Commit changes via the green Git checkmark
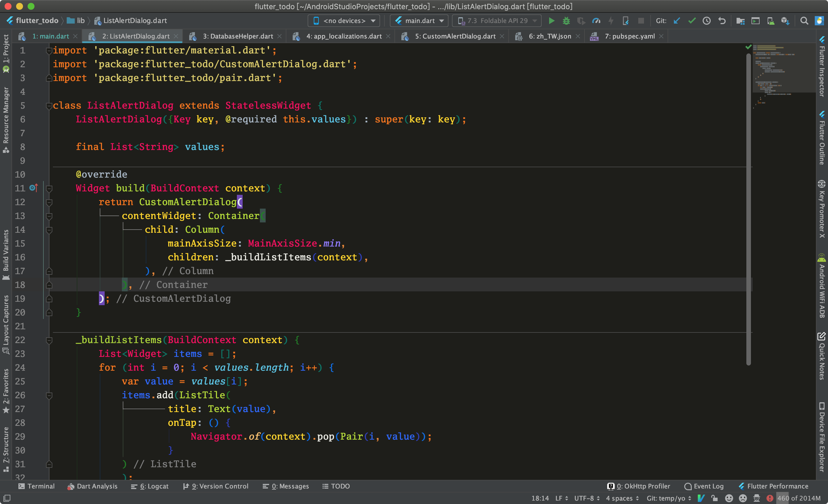Screen dimensions: 828x504 point(692,20)
